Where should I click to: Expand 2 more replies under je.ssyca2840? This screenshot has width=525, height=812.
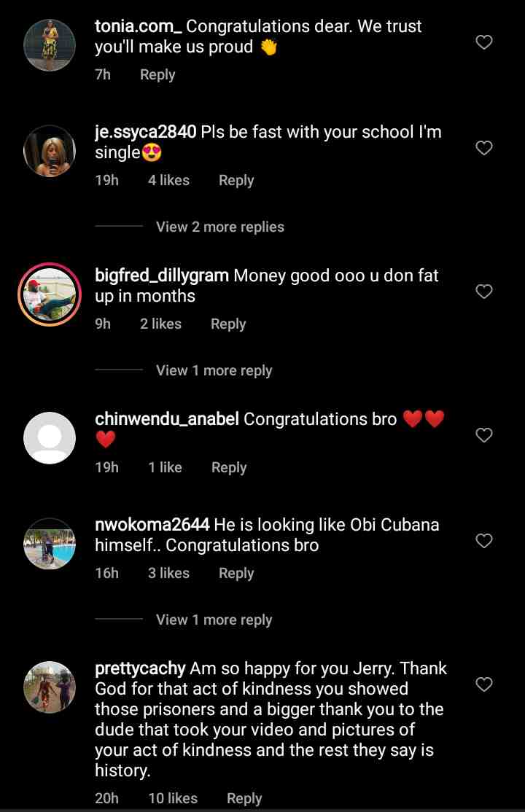pos(219,227)
